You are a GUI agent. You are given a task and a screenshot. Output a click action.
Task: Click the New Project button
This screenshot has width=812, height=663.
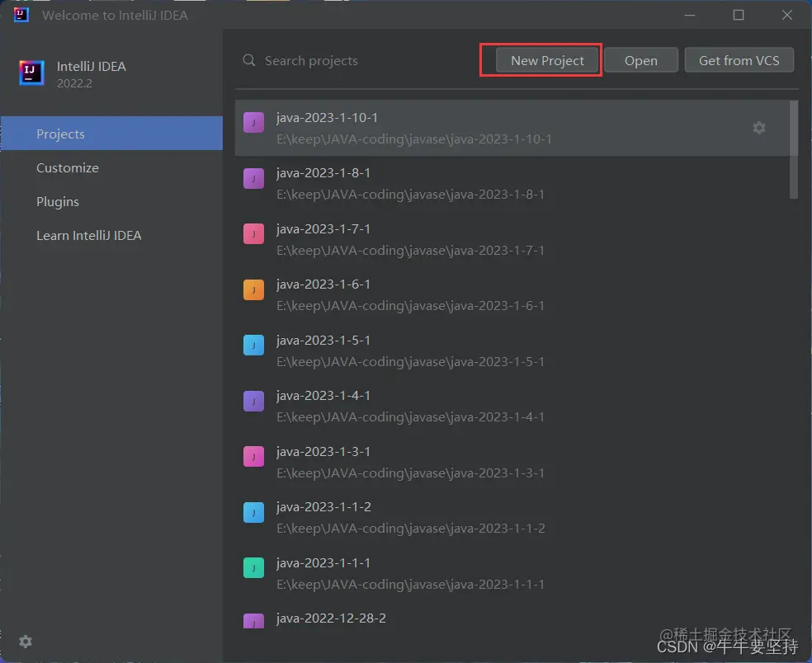(x=547, y=60)
